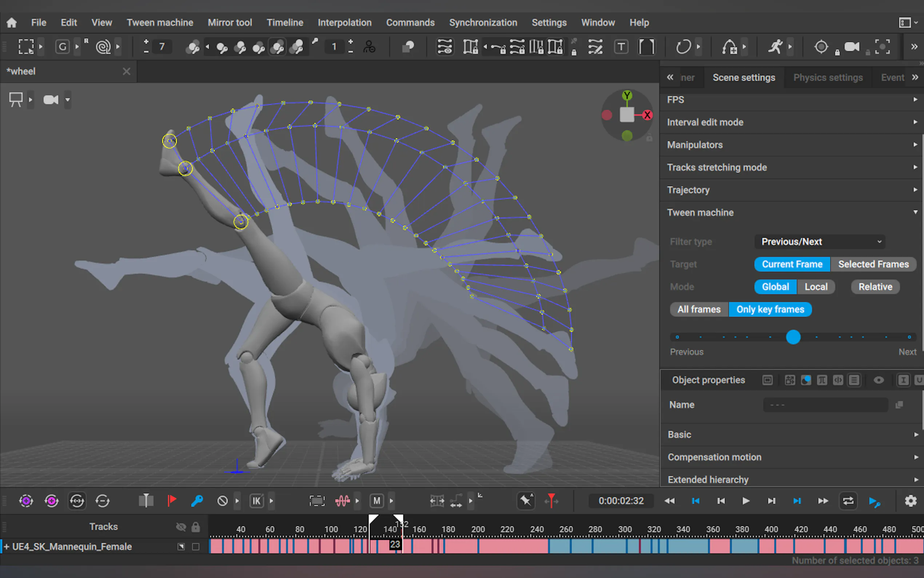Select the rectangle selection tool
924x578 pixels.
coord(26,47)
